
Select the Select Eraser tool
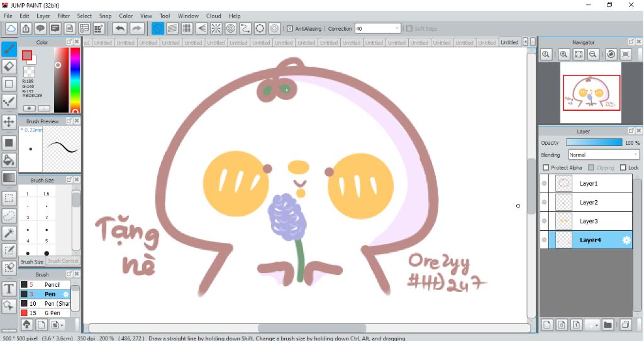click(9, 267)
